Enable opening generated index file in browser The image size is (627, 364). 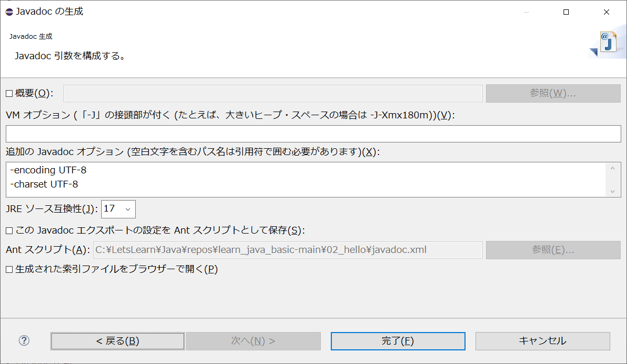(9, 269)
